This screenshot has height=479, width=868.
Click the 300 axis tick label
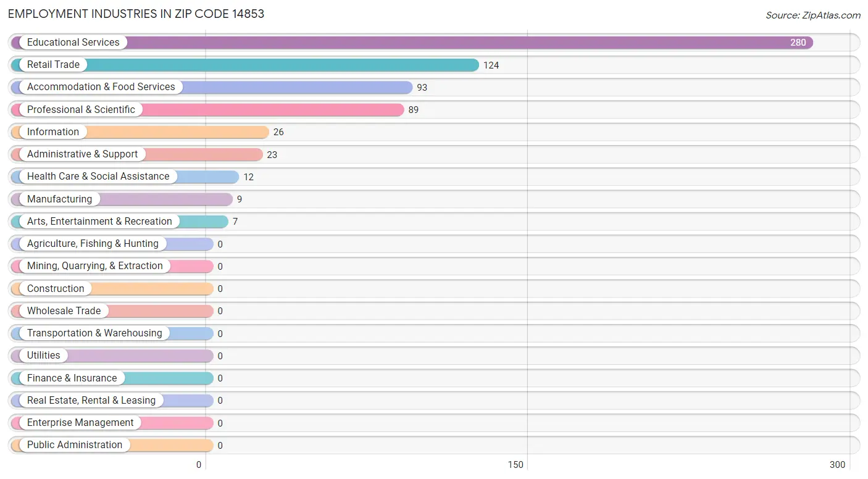(838, 465)
